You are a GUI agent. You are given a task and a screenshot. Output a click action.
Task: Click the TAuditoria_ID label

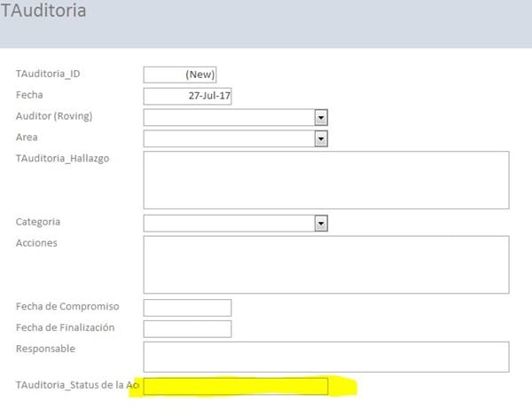coord(48,74)
